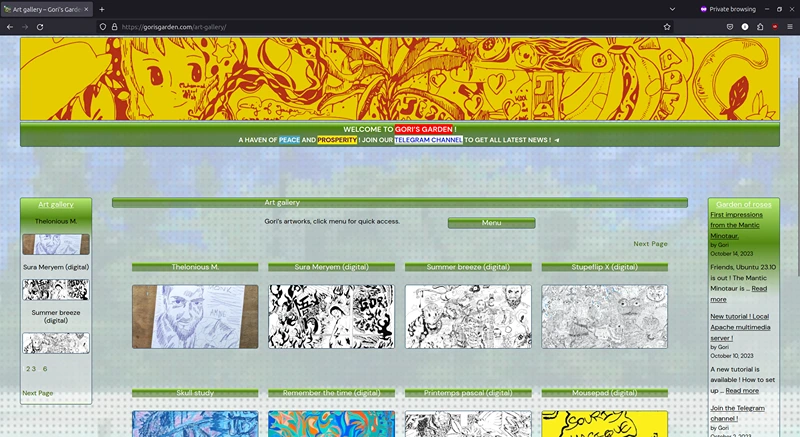This screenshot has width=800, height=437.
Task: Go to sidebar page 3
Action: coord(34,369)
